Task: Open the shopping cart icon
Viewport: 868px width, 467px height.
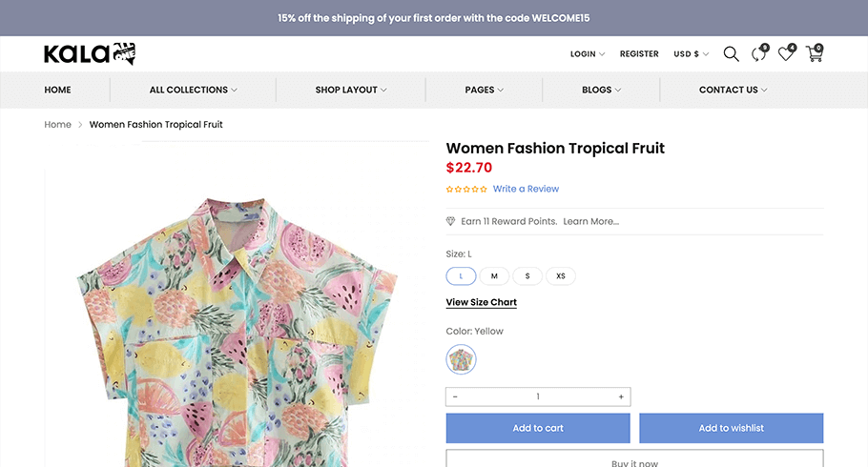Action: coord(815,53)
